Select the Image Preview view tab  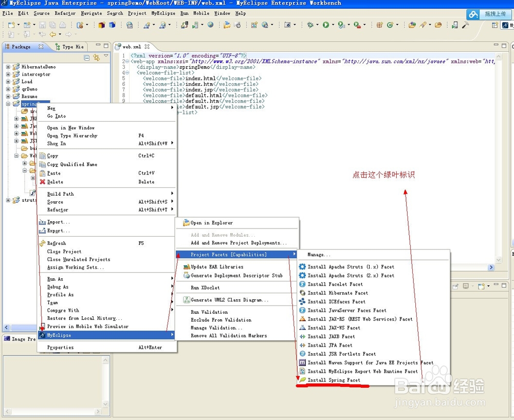click(20, 339)
